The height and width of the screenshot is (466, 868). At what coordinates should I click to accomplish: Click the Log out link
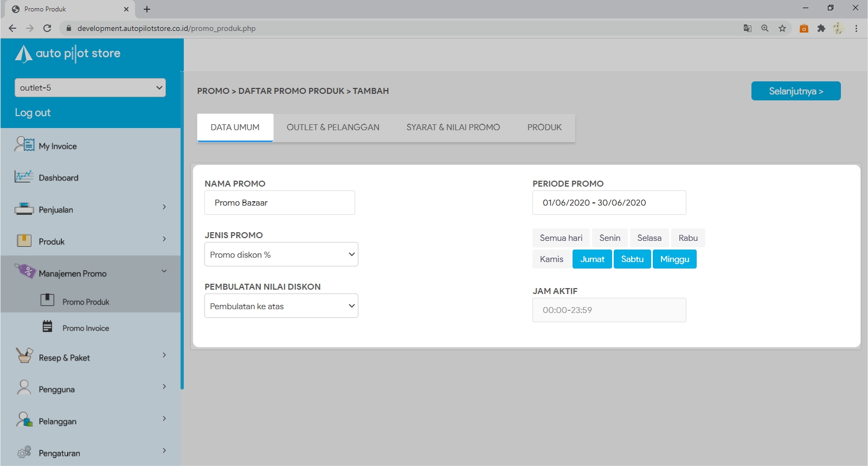(x=33, y=113)
